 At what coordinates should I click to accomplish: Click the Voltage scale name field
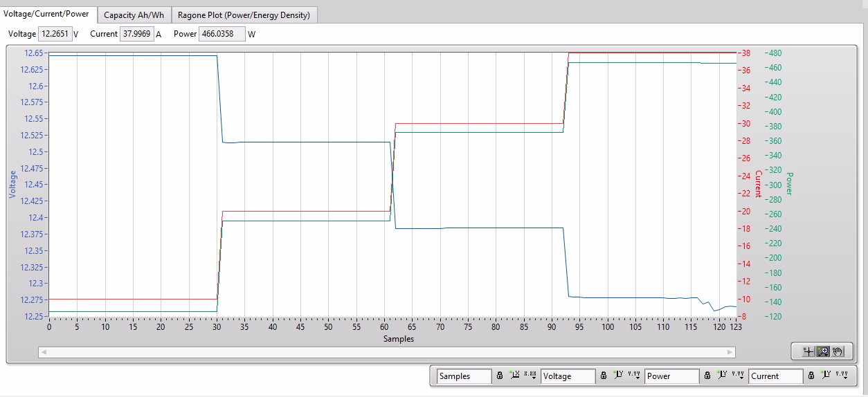pos(568,376)
